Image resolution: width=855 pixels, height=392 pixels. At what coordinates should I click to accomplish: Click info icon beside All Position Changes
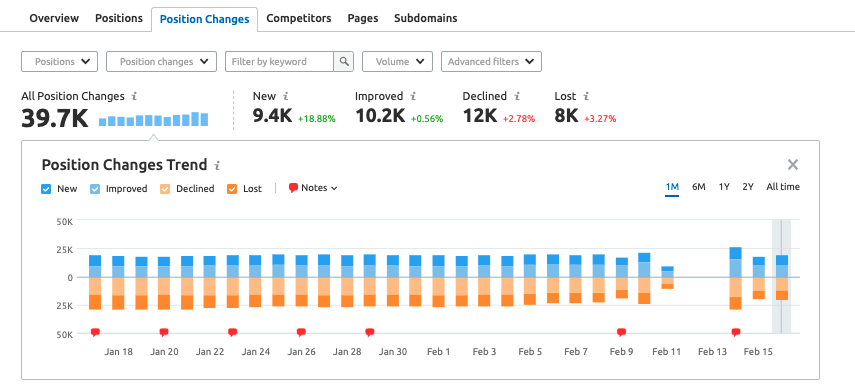click(134, 97)
